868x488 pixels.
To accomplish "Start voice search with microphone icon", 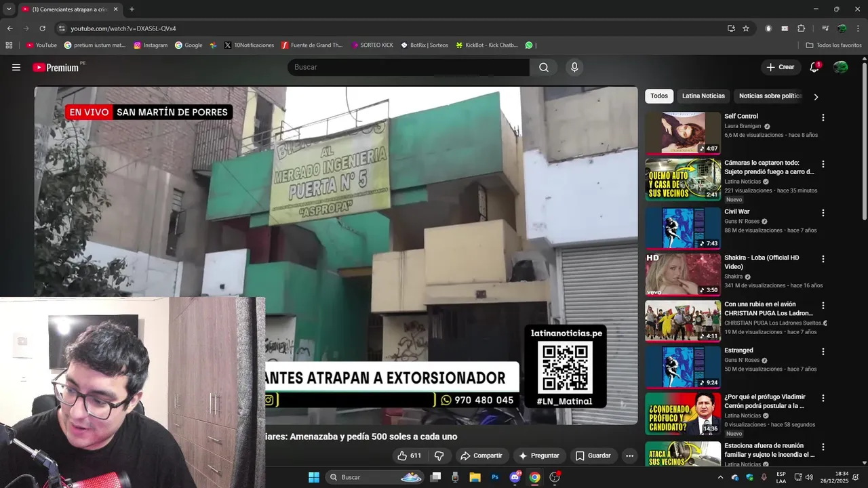I will [574, 67].
